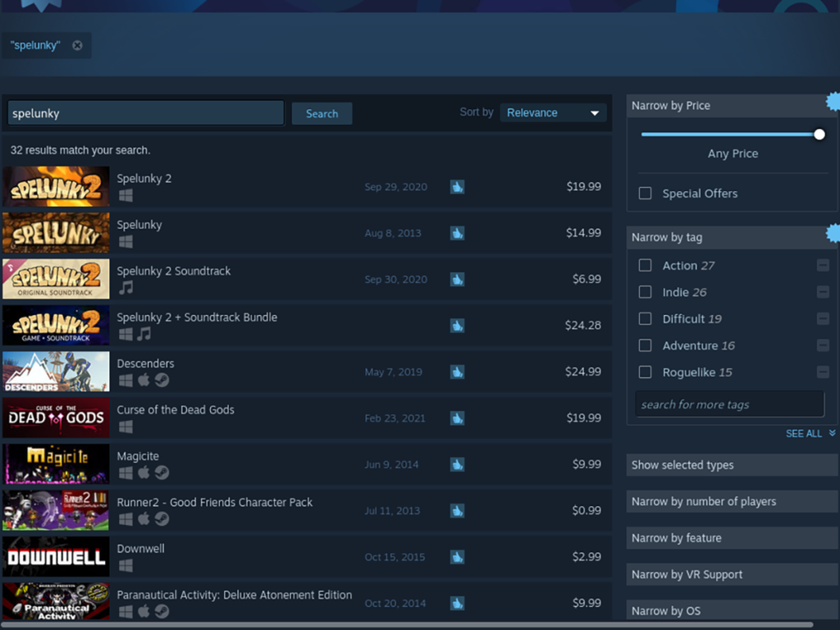Exclude the Action tag with the minus icon
Image resolution: width=840 pixels, height=630 pixels.
point(822,265)
